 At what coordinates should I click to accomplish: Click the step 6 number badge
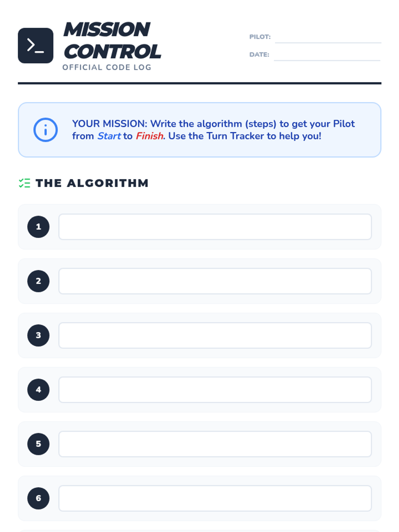tap(39, 498)
